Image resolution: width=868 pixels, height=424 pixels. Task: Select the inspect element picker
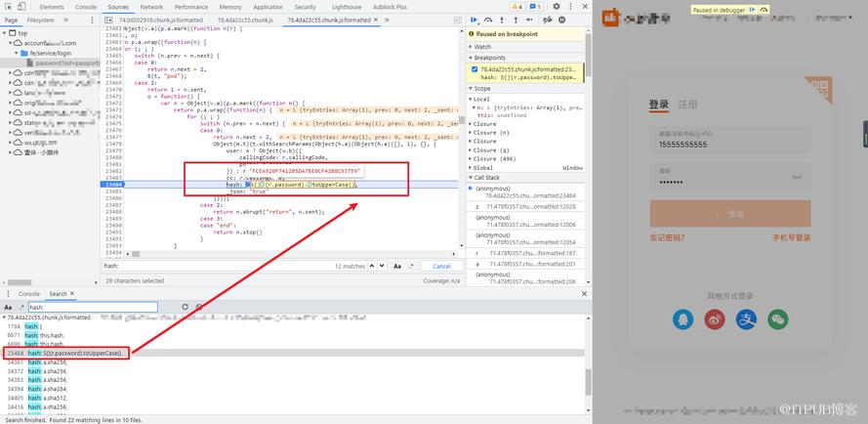click(9, 7)
